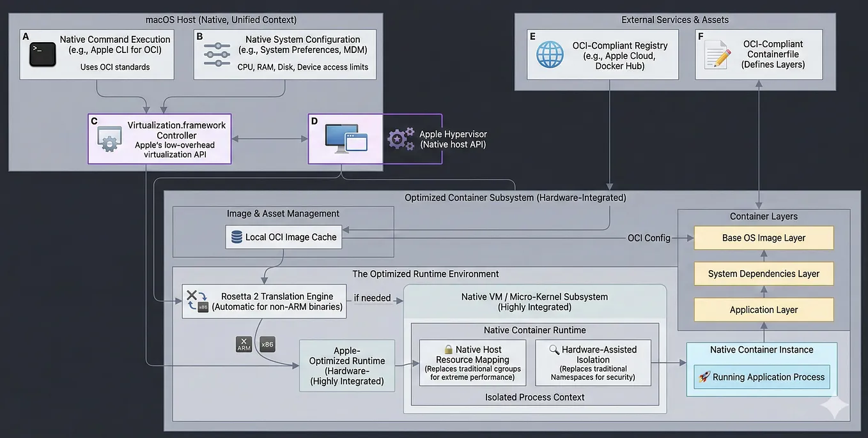The height and width of the screenshot is (438, 868).
Task: Click the document pencil Containerfile icon
Action: tap(717, 55)
